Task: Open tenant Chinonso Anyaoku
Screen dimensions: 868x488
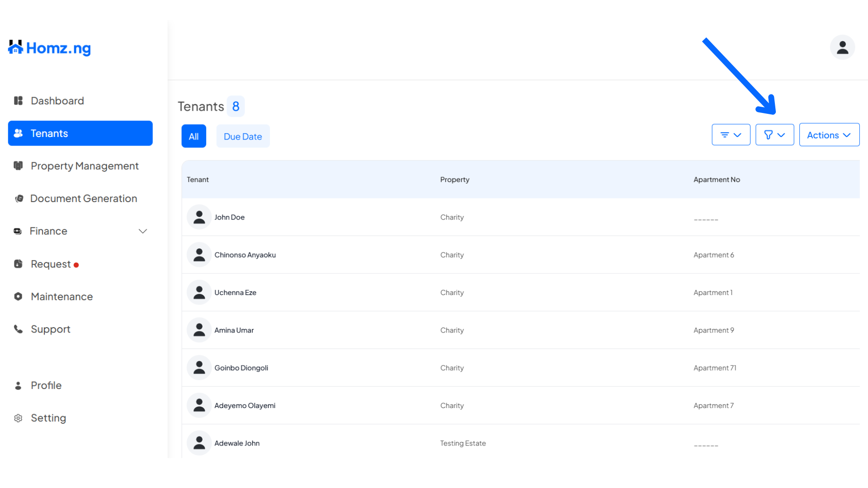Action: coord(245,255)
